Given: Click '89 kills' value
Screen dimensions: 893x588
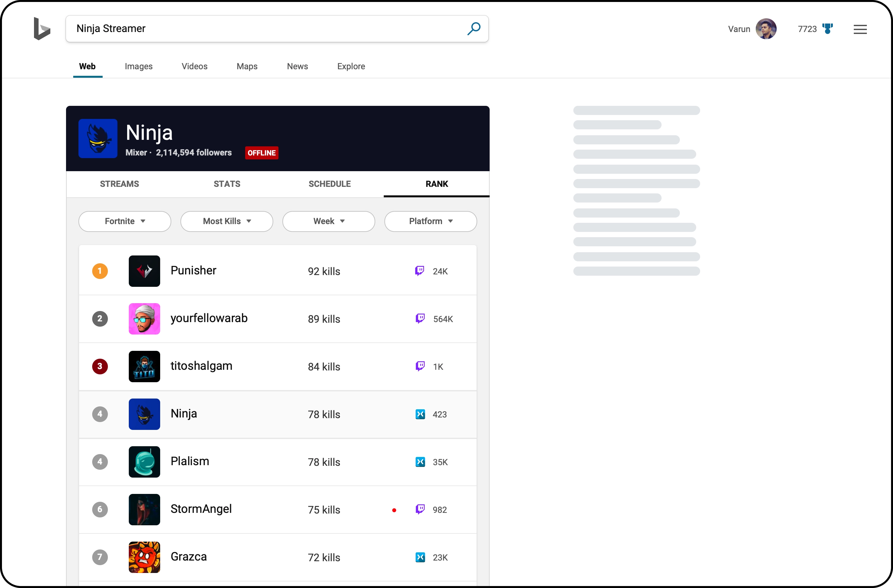Looking at the screenshot, I should click(324, 319).
